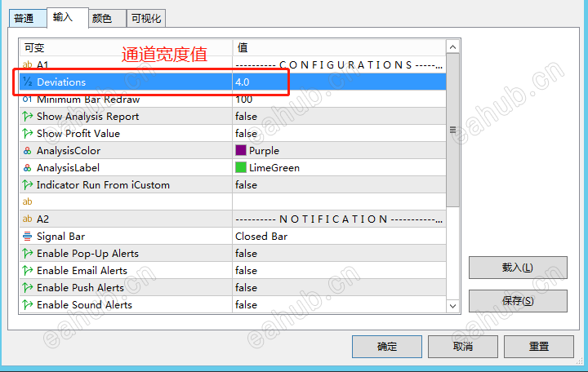
Task: Click the enum icon beside Signal Bar
Action: coord(28,236)
